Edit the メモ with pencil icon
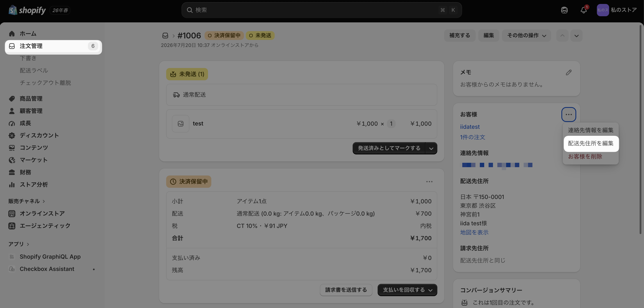This screenshot has width=644, height=308. [x=569, y=72]
